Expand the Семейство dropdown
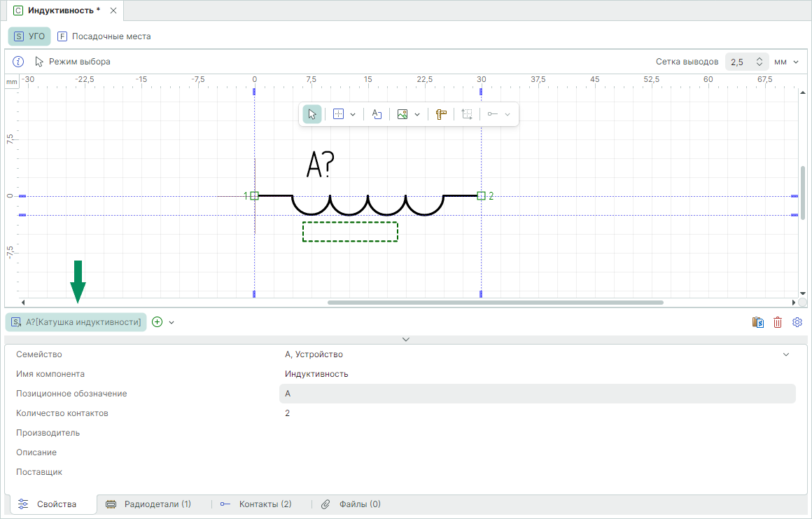The image size is (812, 519). (785, 354)
